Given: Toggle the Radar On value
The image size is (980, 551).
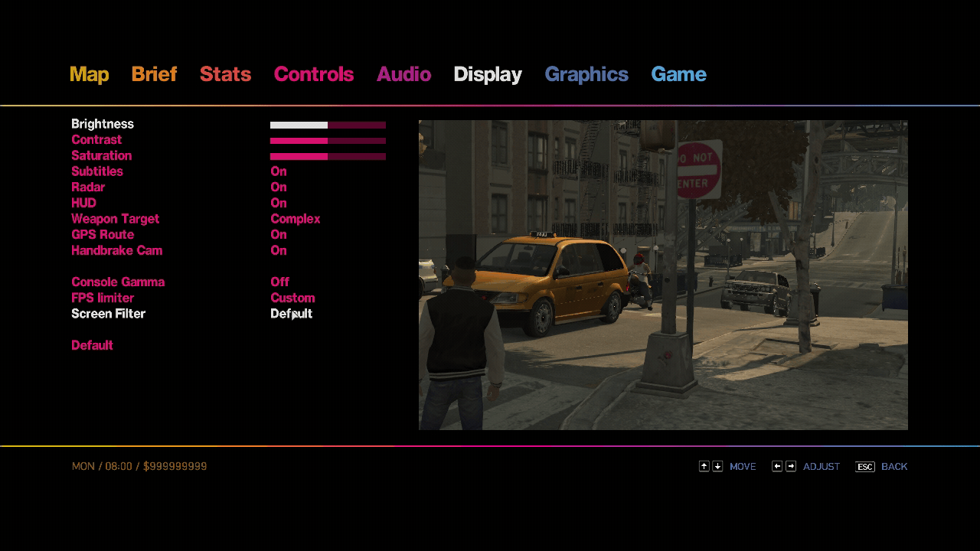Looking at the screenshot, I should coord(279,187).
